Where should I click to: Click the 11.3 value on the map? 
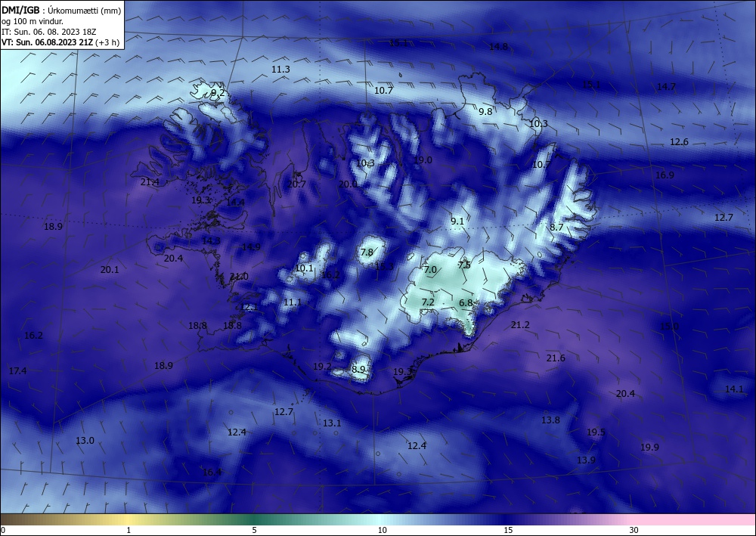tap(280, 70)
